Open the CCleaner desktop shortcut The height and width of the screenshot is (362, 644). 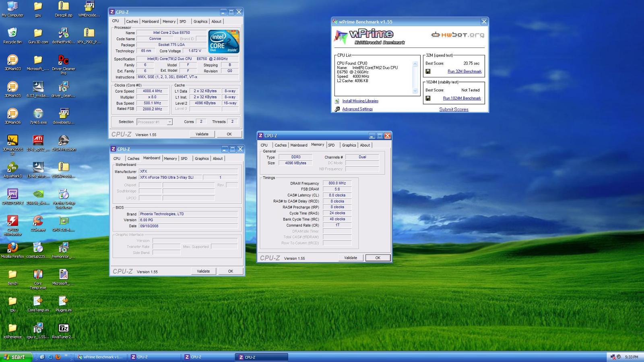click(x=38, y=224)
